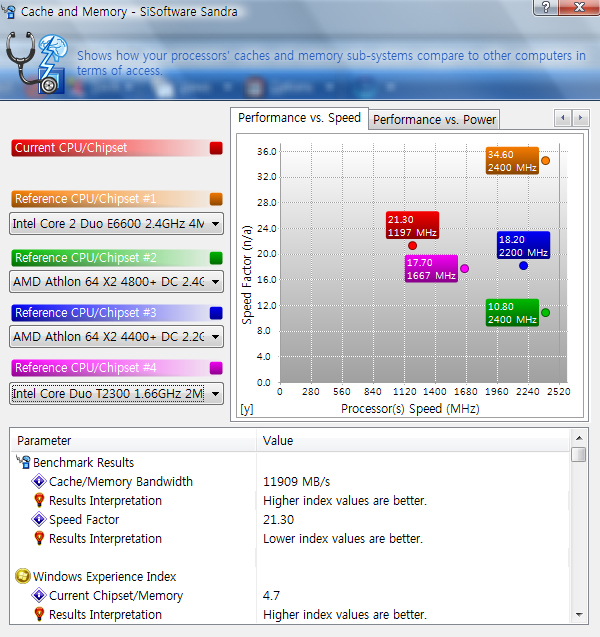
Task: Open Intel Core Duo T2300 dropdown
Action: click(x=116, y=393)
